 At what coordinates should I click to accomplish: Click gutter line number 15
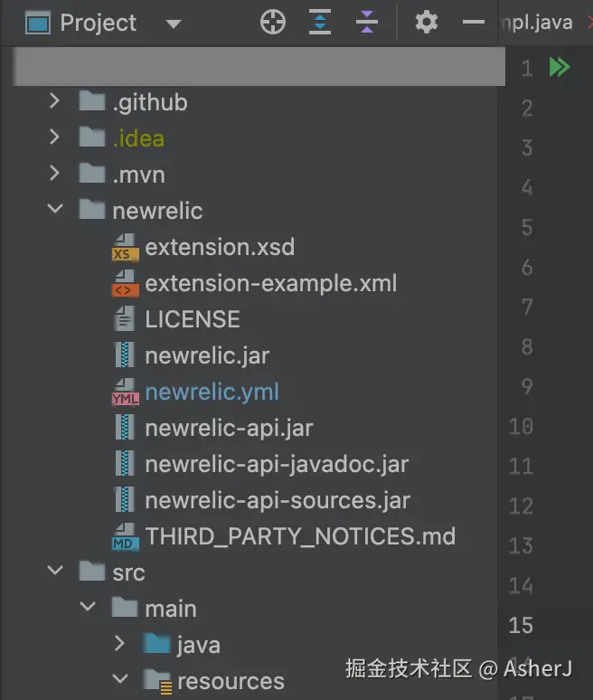522,626
